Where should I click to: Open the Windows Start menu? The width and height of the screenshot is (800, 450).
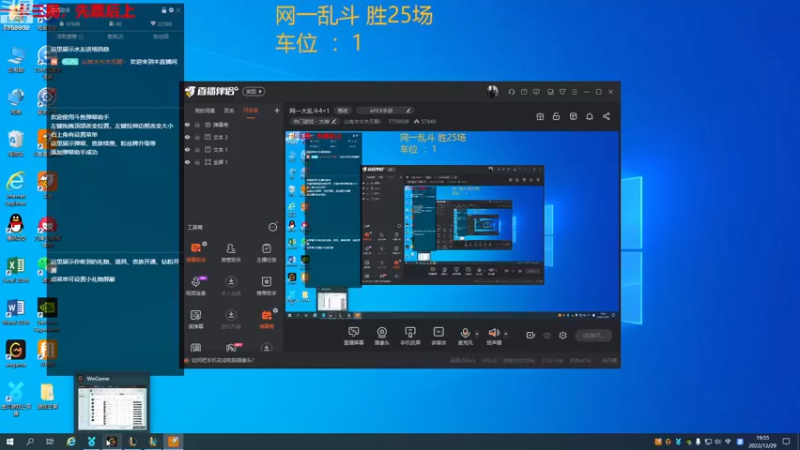click(x=10, y=441)
